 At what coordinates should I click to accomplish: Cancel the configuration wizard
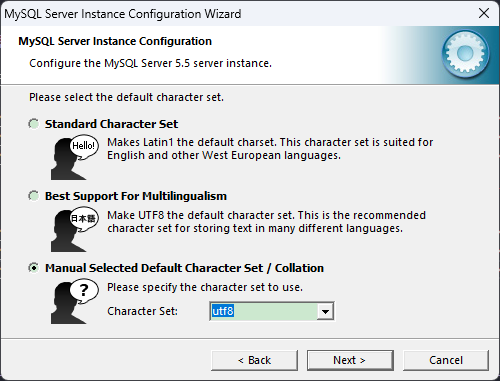point(446,360)
